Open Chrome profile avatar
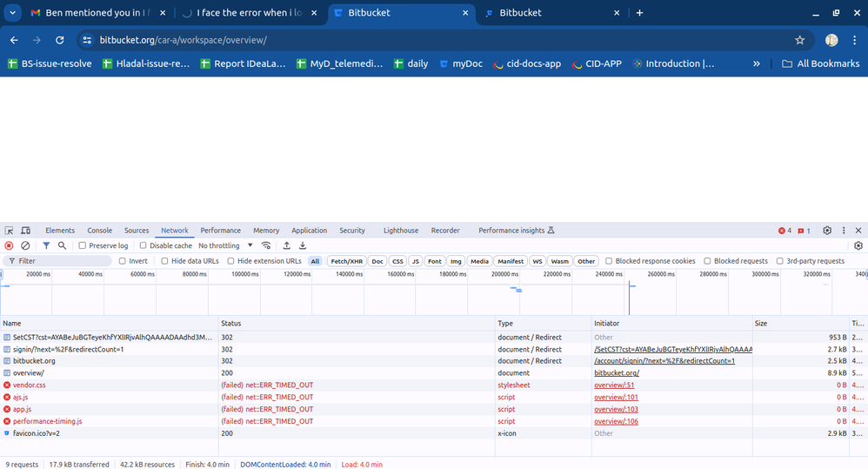Viewport: 868px width, 469px height. point(831,40)
